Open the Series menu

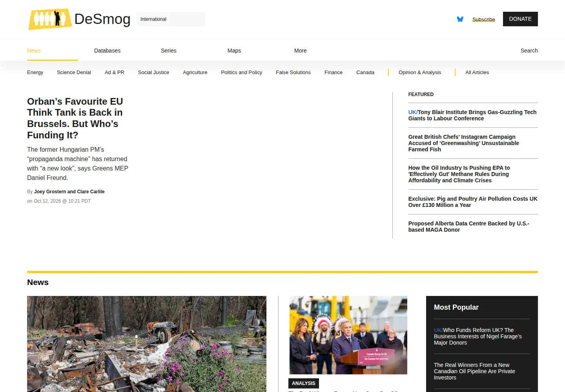pyautogui.click(x=169, y=51)
